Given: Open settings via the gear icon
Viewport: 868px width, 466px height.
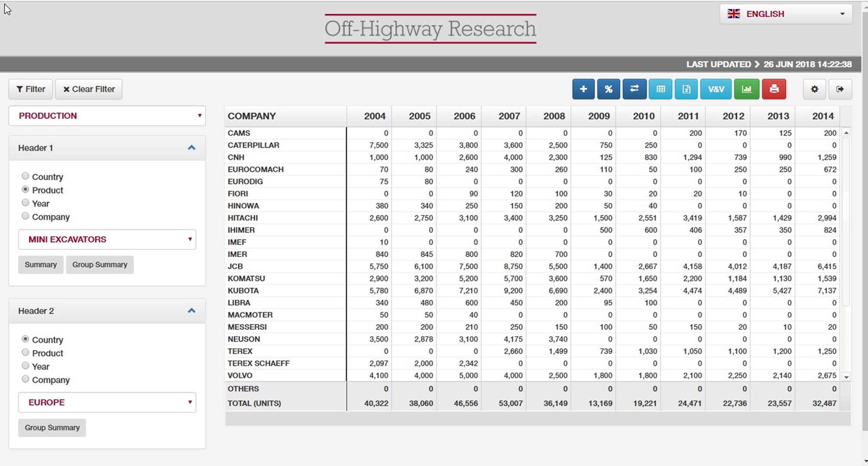Looking at the screenshot, I should point(814,89).
